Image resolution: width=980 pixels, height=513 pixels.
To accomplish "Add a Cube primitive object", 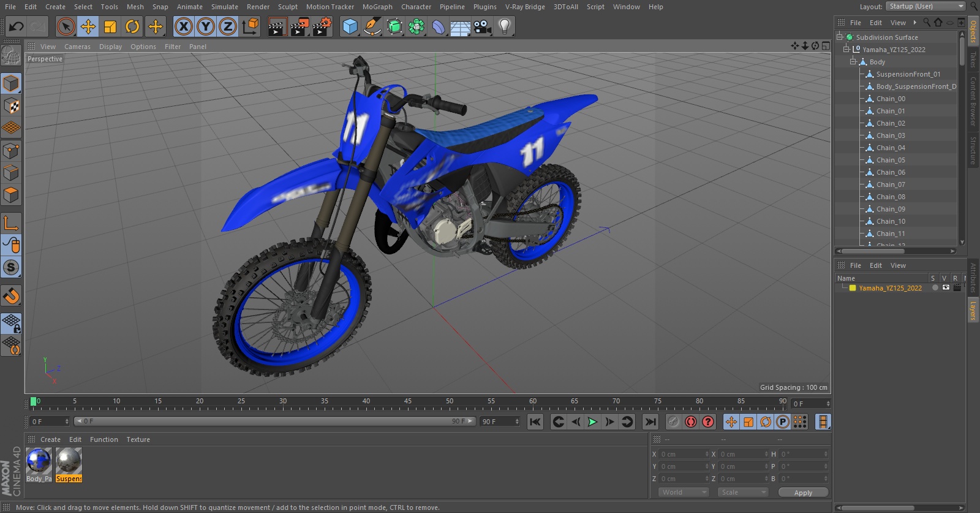I will [350, 26].
